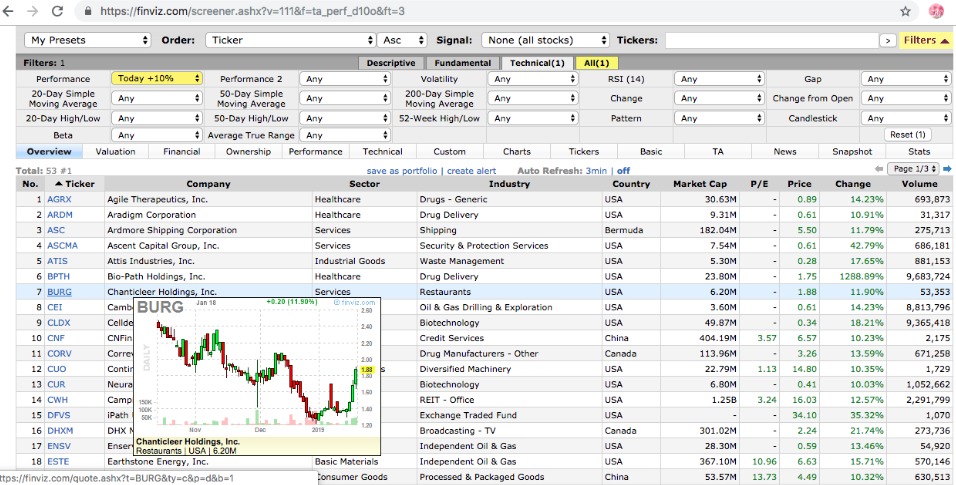Turn auto refresh off
The width and height of the screenshot is (956, 485).
[623, 171]
